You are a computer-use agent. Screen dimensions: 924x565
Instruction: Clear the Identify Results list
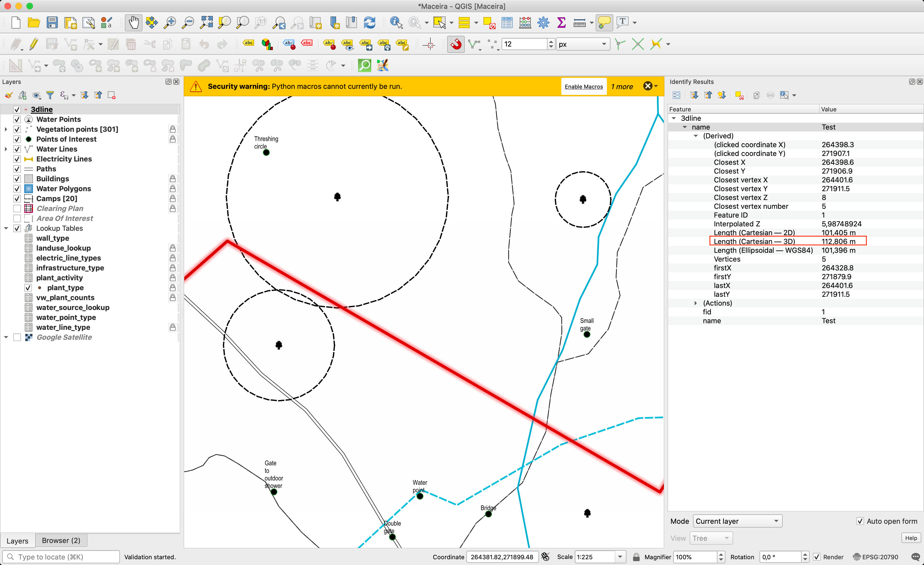740,95
